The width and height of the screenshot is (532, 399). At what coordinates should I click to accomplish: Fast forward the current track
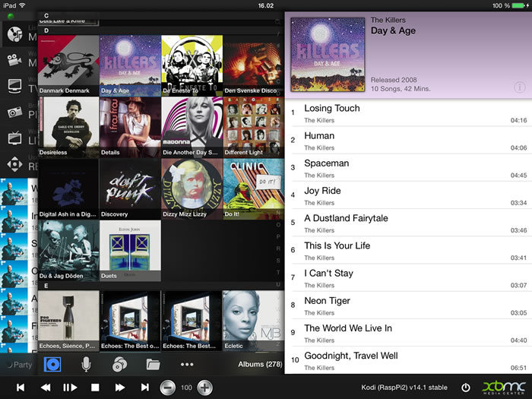coord(120,388)
